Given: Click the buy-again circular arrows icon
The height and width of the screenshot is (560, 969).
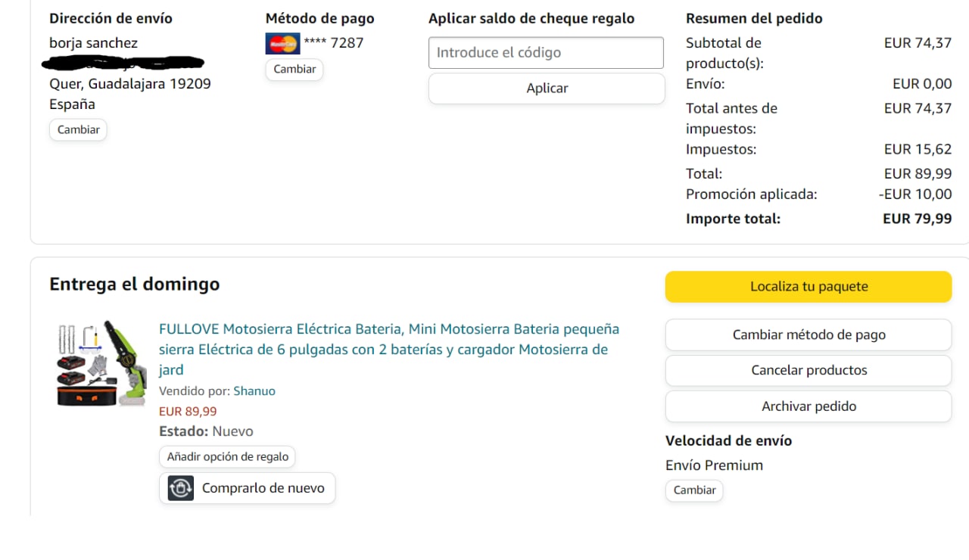Looking at the screenshot, I should 181,488.
